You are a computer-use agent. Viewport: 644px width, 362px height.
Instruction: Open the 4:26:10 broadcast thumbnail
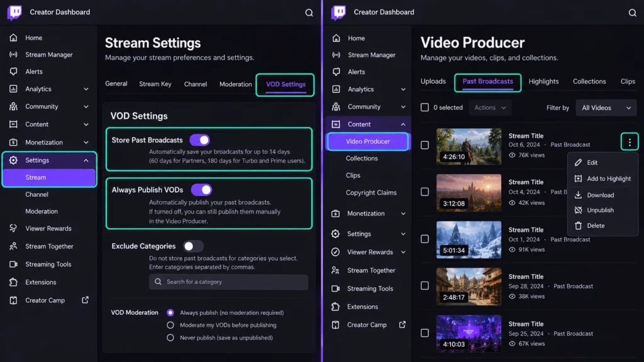tap(469, 146)
